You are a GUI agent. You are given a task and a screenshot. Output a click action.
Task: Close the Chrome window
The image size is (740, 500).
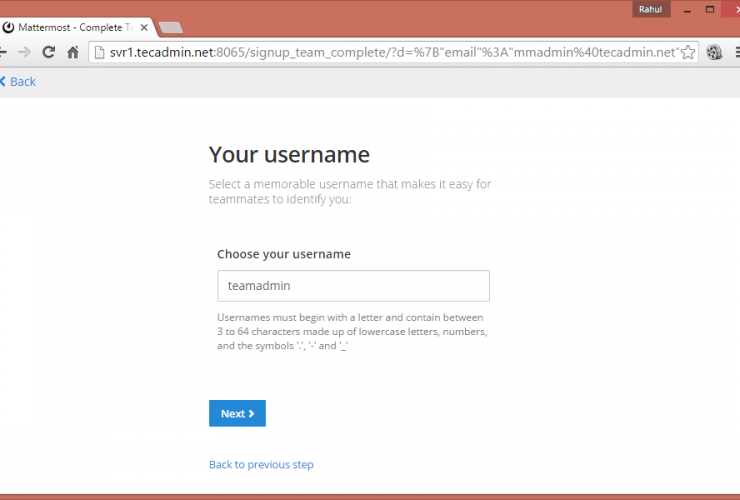[x=733, y=9]
